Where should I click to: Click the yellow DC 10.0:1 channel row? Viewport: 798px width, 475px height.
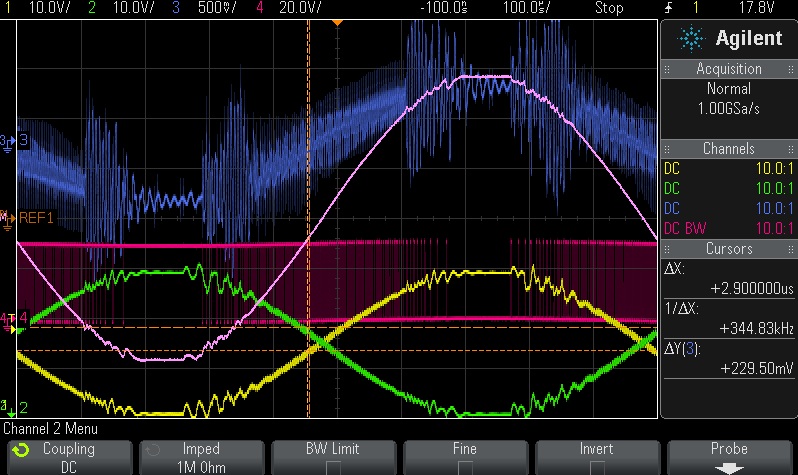click(x=729, y=169)
